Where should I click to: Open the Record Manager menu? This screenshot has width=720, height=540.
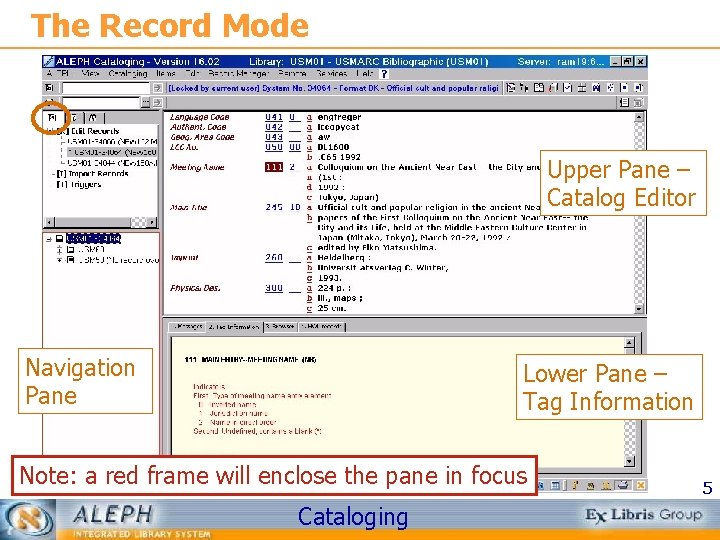(x=238, y=73)
